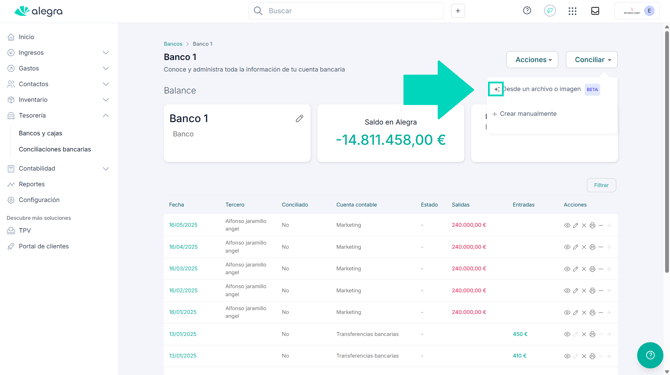Click the Filtrar button

coord(601,185)
